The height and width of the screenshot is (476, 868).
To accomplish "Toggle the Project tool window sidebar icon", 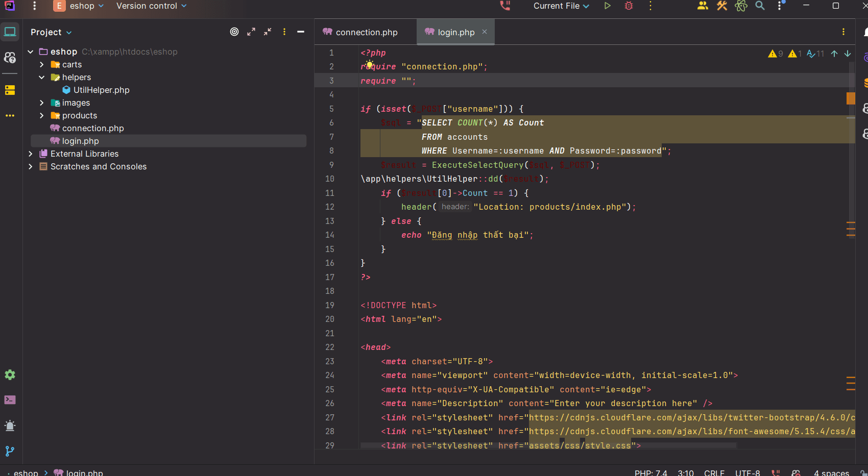I will click(10, 32).
